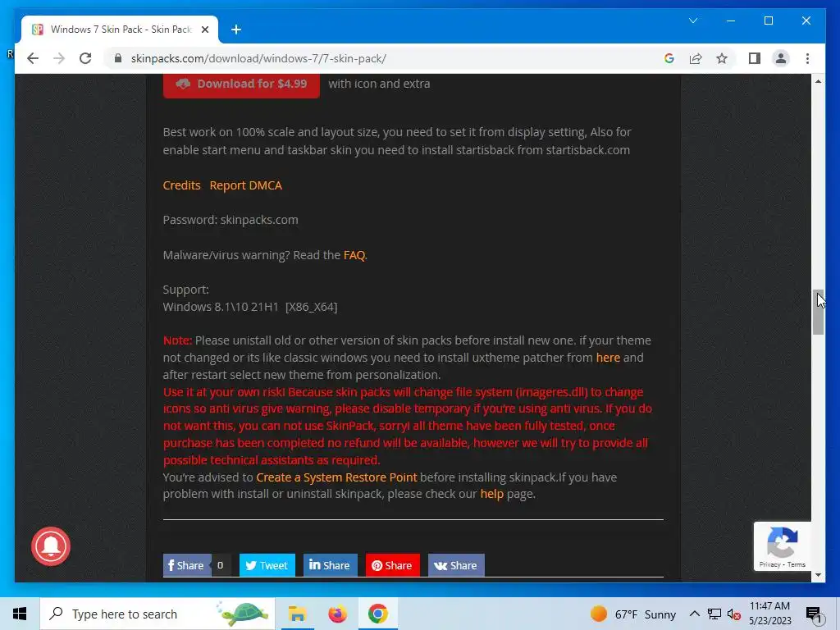Open File Explorer from taskbar

pos(297,614)
